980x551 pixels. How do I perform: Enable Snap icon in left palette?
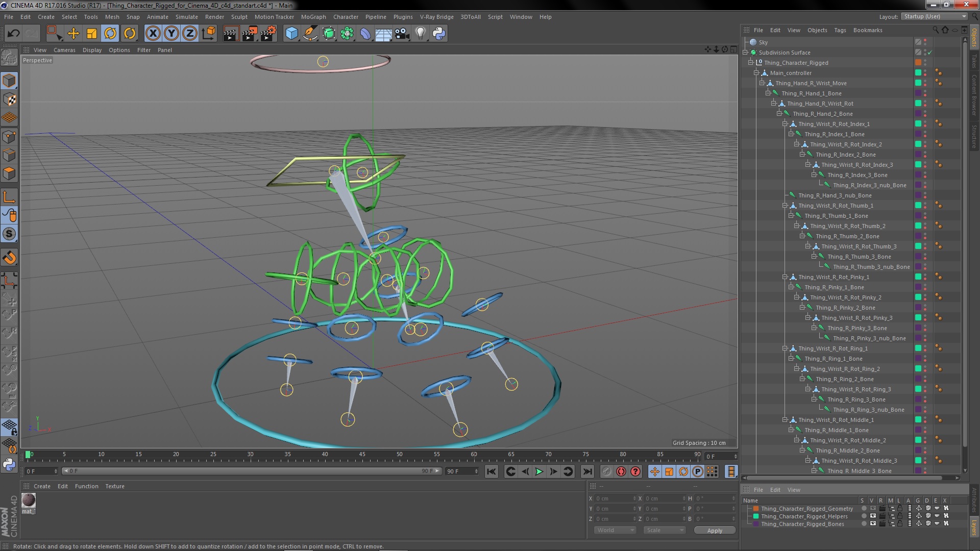click(x=9, y=234)
